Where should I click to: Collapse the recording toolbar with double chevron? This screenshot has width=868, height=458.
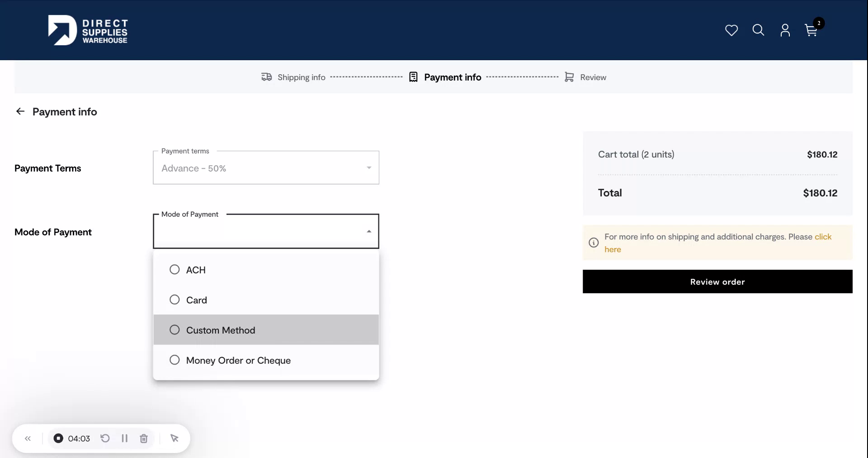(x=28, y=438)
